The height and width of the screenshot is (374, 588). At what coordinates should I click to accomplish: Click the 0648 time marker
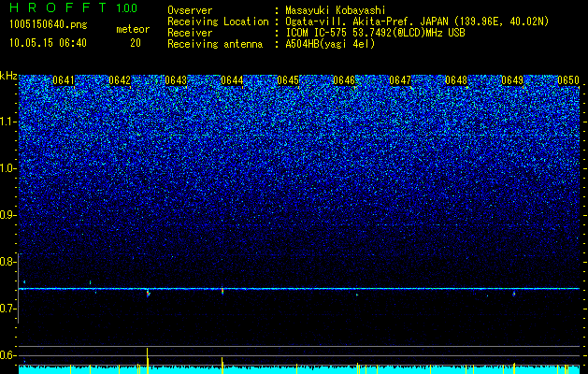(456, 80)
